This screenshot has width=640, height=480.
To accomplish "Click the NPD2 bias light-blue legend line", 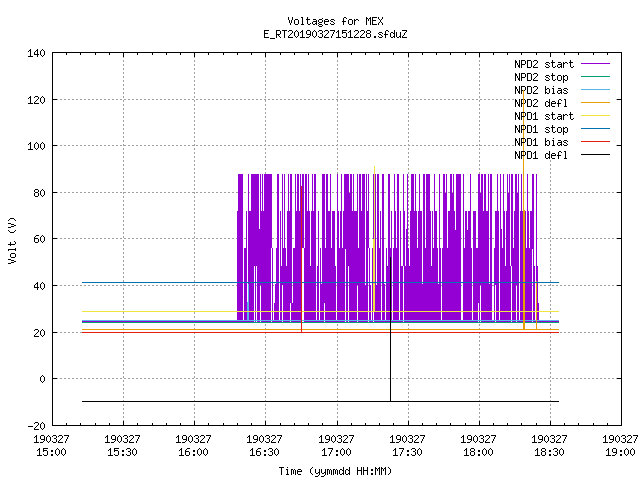I will point(595,90).
